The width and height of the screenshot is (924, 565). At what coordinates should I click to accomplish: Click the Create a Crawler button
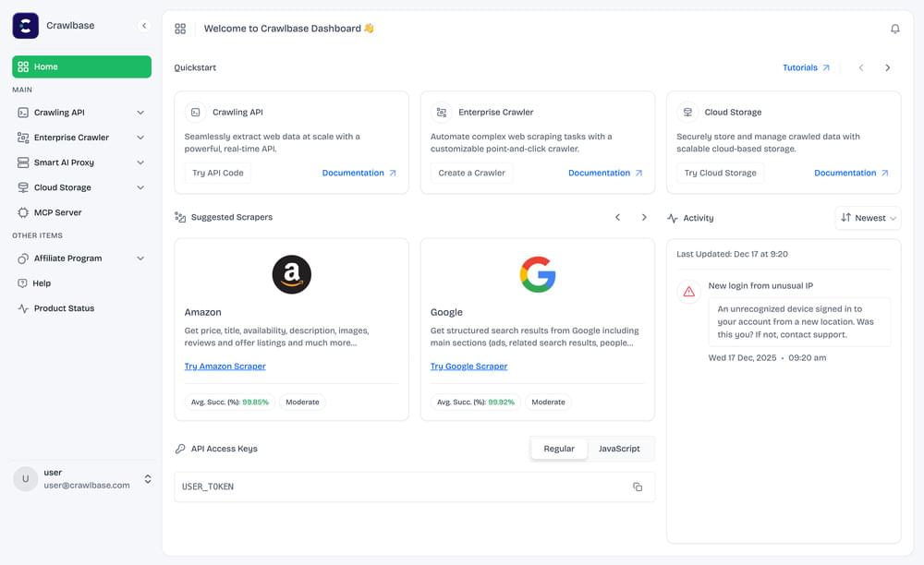[x=471, y=172]
